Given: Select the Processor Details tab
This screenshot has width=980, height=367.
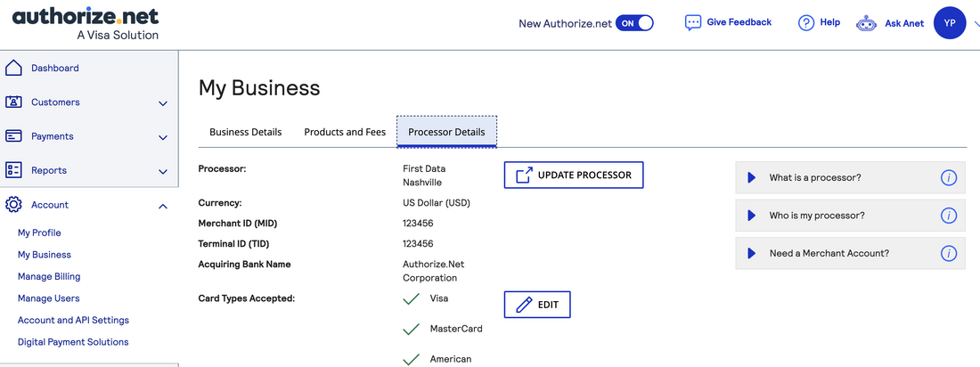Looking at the screenshot, I should (446, 132).
